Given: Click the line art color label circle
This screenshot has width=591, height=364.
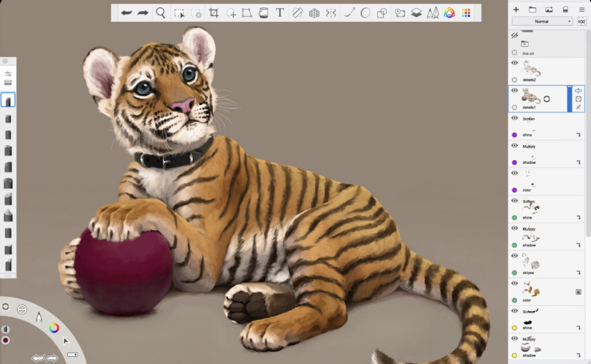Looking at the screenshot, I should pyautogui.click(x=514, y=52).
